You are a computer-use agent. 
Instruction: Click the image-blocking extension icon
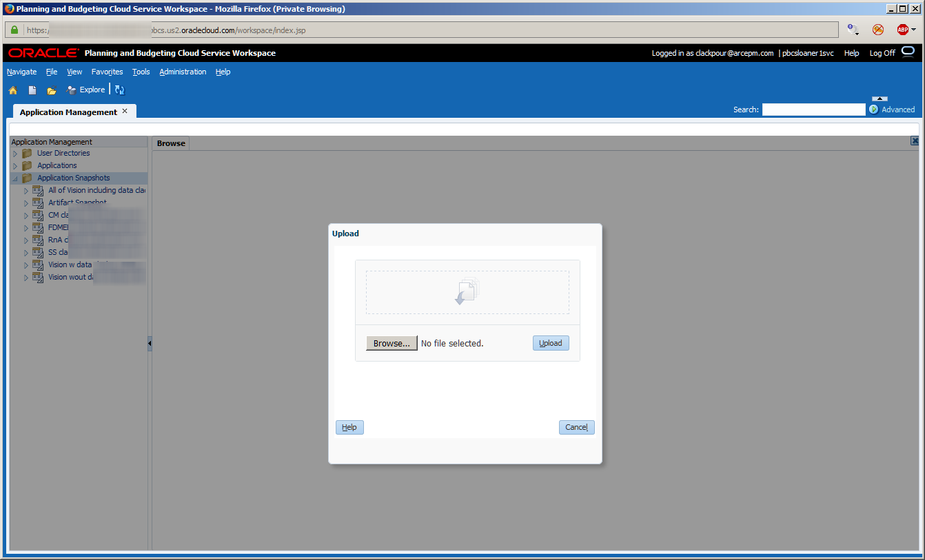coord(877,30)
